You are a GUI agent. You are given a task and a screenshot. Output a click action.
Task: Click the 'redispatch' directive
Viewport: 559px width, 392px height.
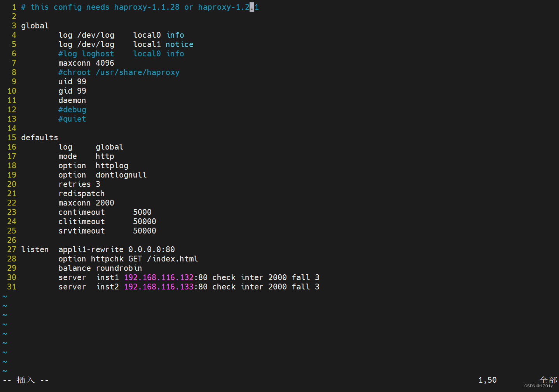pyautogui.click(x=82, y=193)
